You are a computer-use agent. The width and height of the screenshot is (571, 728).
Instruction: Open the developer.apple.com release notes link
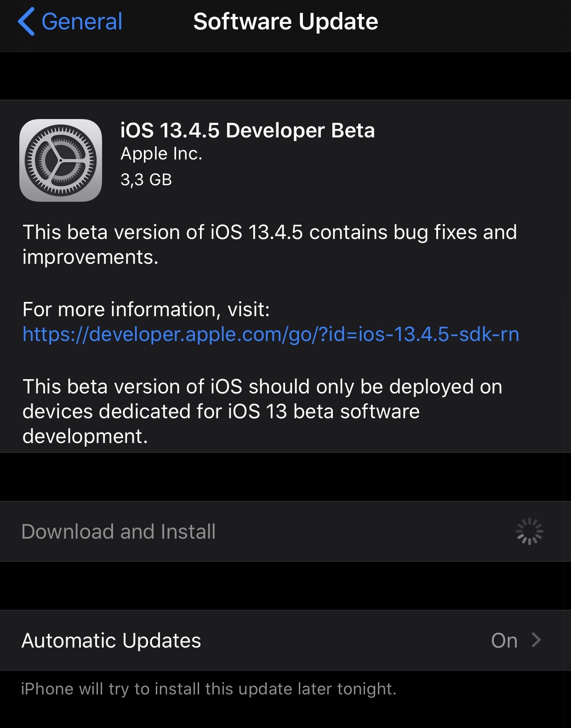271,334
